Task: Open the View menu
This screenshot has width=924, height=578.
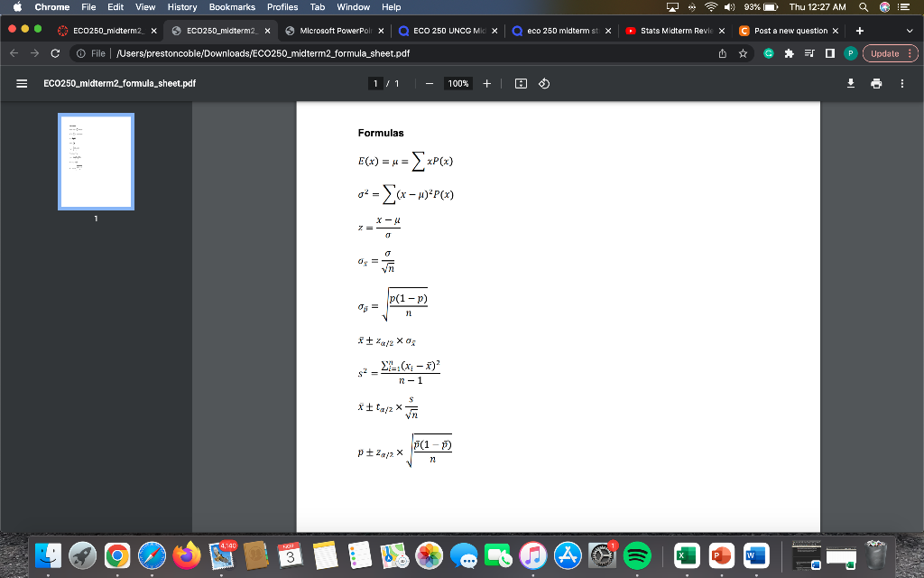Action: click(x=145, y=7)
